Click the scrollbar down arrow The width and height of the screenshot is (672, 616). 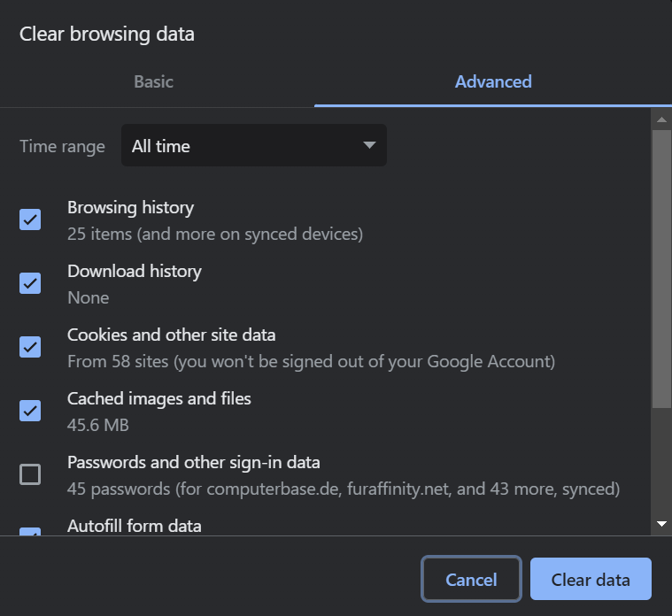pyautogui.click(x=661, y=525)
